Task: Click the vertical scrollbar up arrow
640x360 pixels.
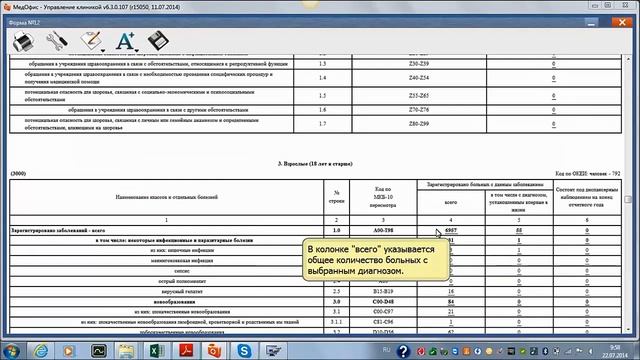Action: point(628,59)
